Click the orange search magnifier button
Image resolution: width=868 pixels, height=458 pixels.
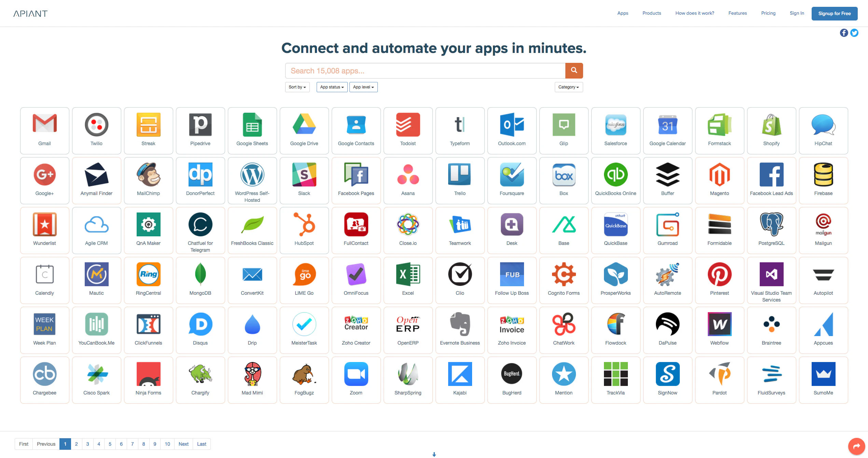pyautogui.click(x=574, y=71)
